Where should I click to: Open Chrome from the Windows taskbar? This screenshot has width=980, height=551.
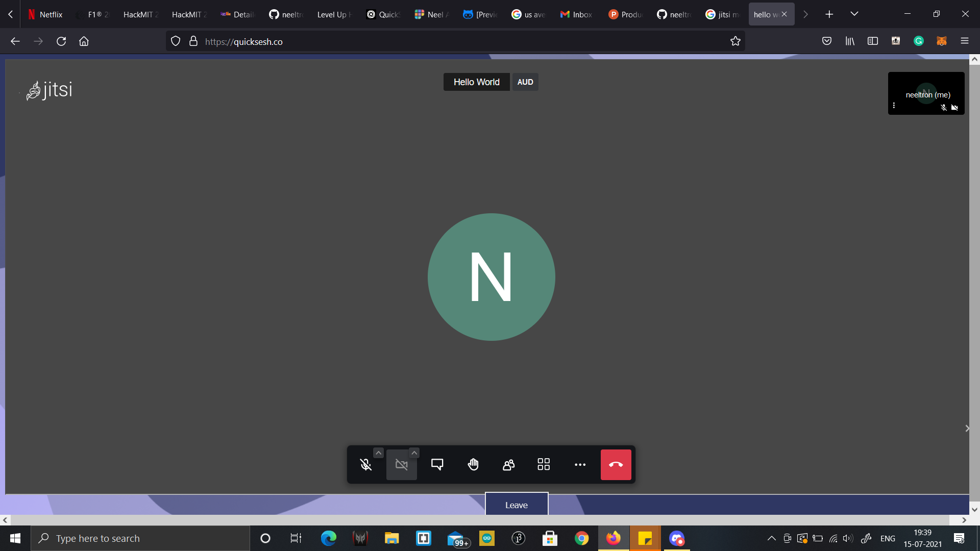pos(581,538)
